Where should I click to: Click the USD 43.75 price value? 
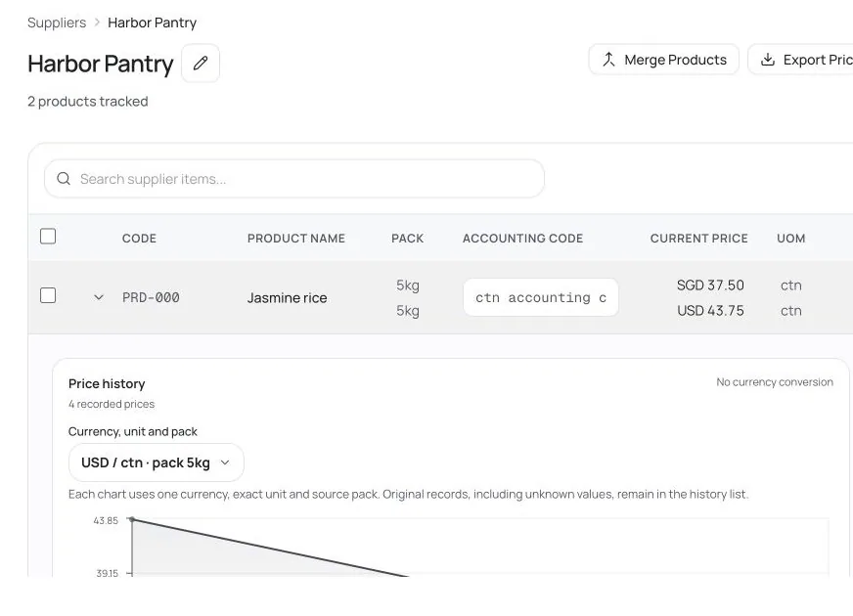pyautogui.click(x=710, y=311)
